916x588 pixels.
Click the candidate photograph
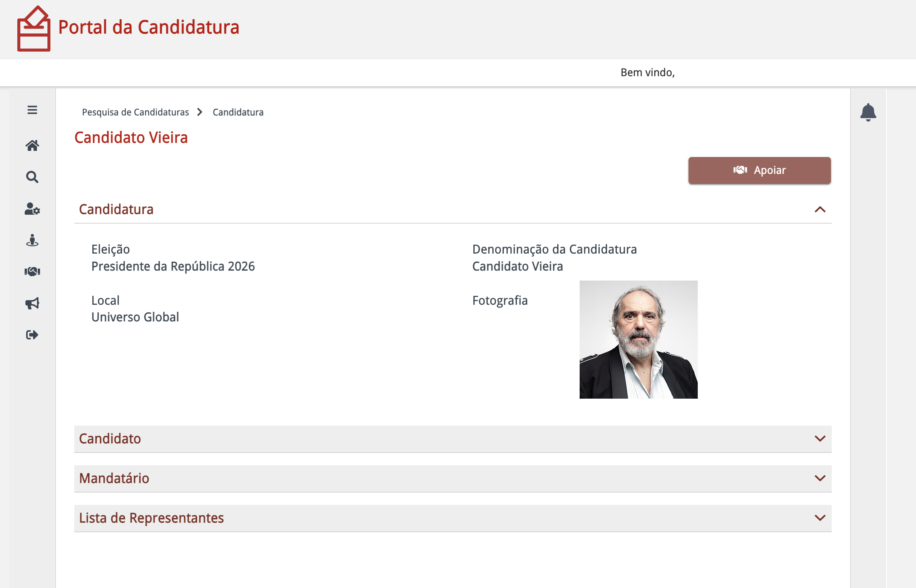pos(638,339)
